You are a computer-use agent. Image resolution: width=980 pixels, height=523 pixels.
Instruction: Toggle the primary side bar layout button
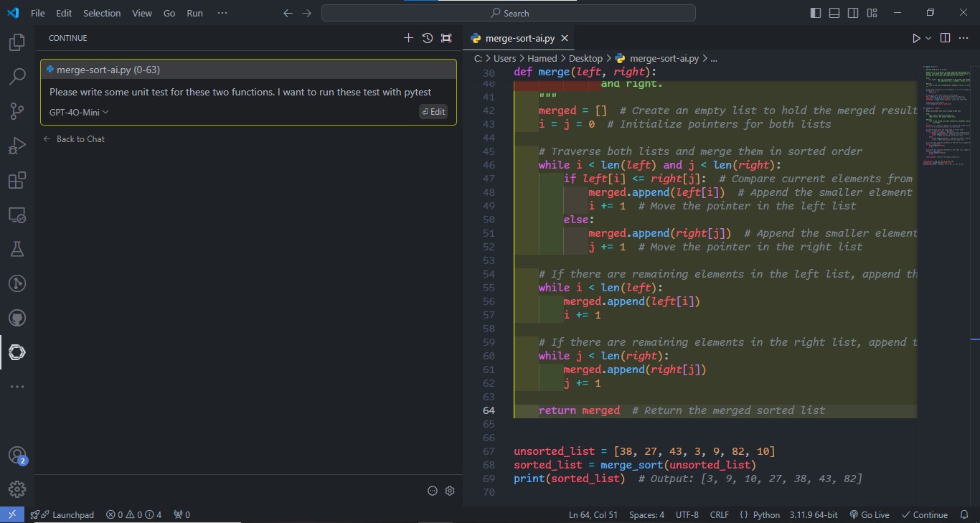click(x=816, y=13)
